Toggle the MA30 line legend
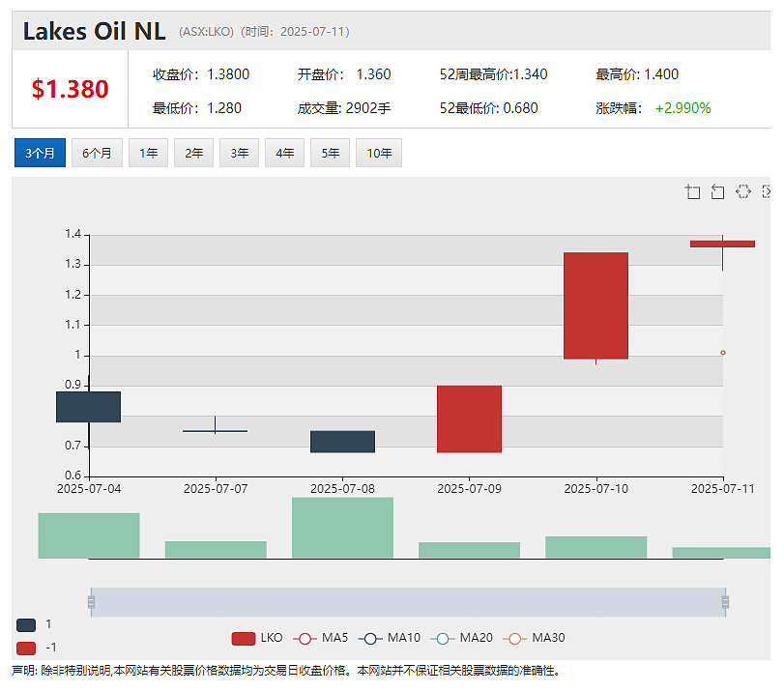 [534, 639]
